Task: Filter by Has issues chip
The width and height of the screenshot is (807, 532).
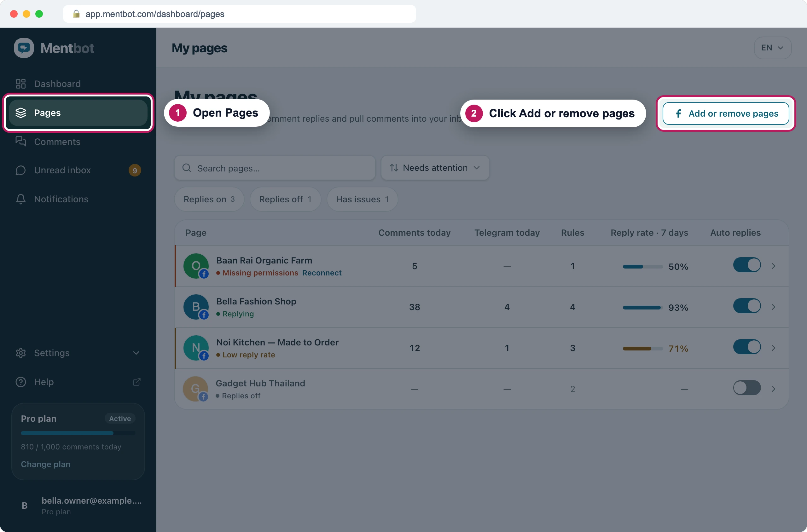Action: pos(362,199)
